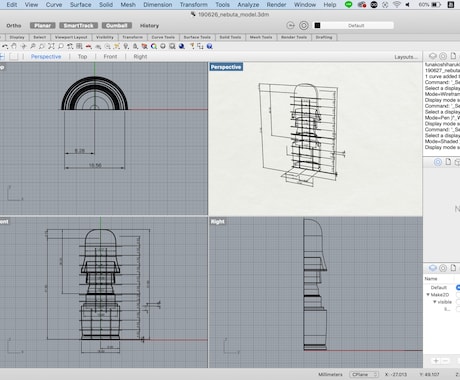Viewport: 460px width, 380px height.
Task: Select the Pan hand tool icon
Action: (x=14, y=46)
